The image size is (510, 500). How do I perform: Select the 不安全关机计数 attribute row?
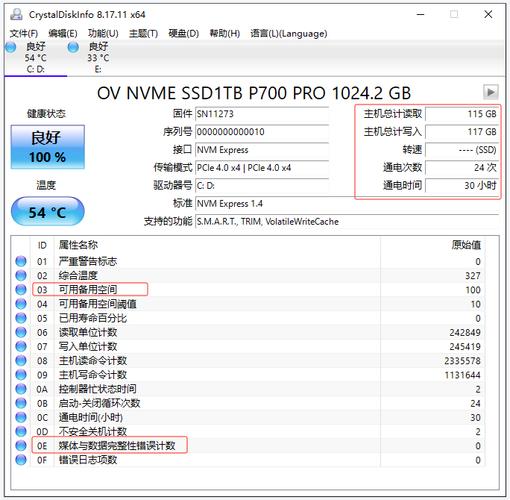pyautogui.click(x=249, y=431)
